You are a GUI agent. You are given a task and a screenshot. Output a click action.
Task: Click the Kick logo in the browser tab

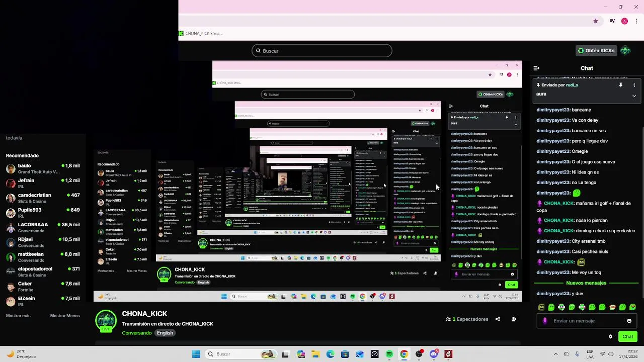pyautogui.click(x=181, y=33)
